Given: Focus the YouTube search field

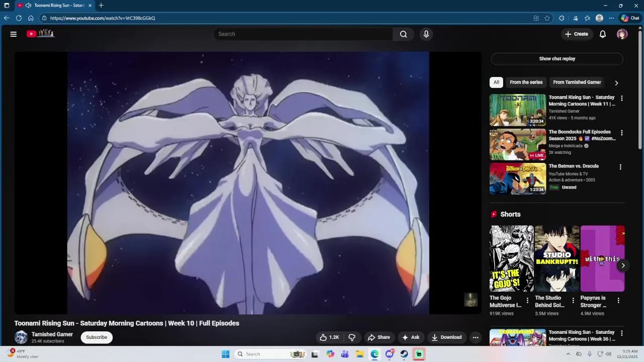Looking at the screenshot, I should click(303, 34).
